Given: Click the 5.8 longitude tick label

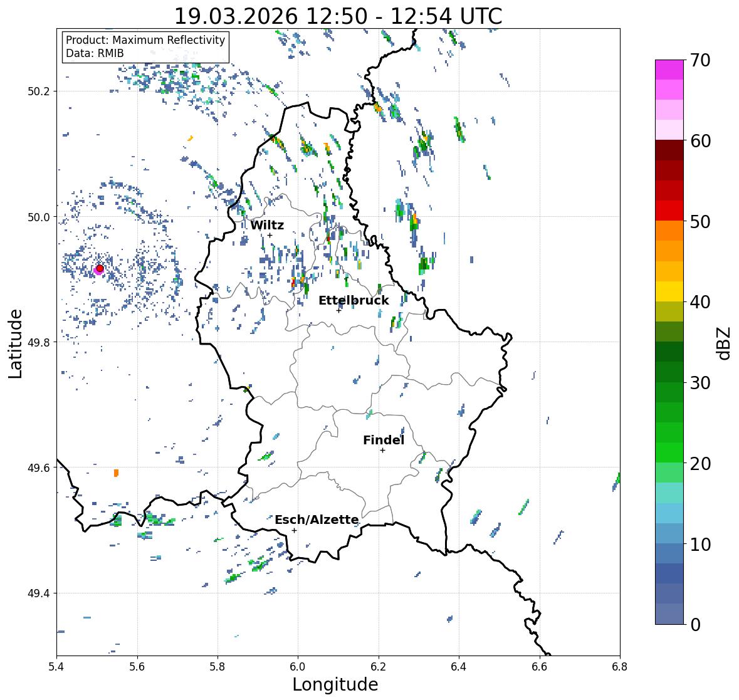Looking at the screenshot, I should 218,666.
